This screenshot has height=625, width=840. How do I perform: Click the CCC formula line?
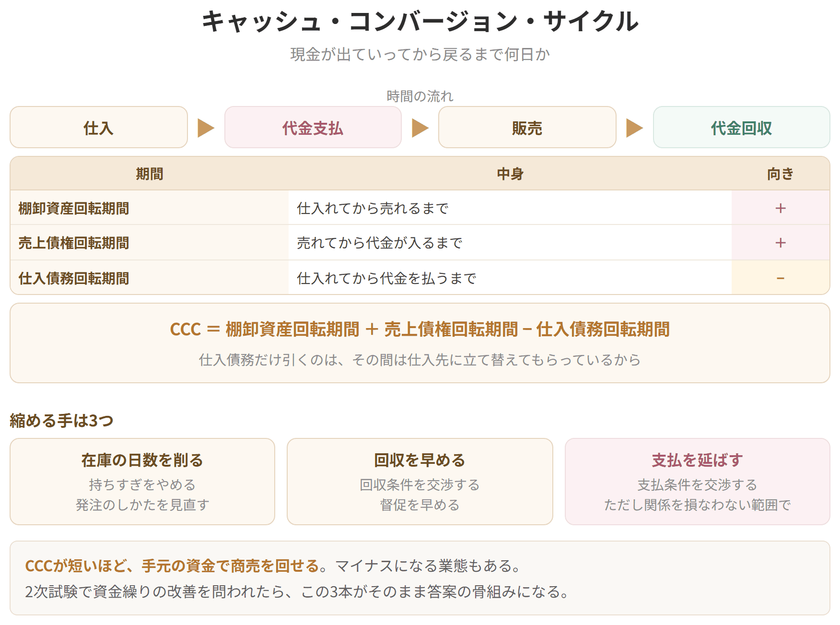(x=420, y=329)
